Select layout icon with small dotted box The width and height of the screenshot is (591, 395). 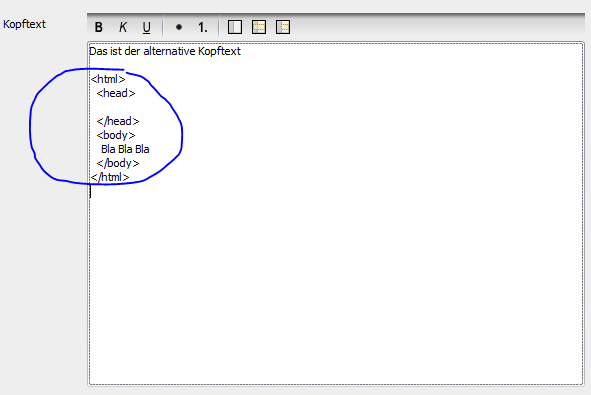(283, 27)
